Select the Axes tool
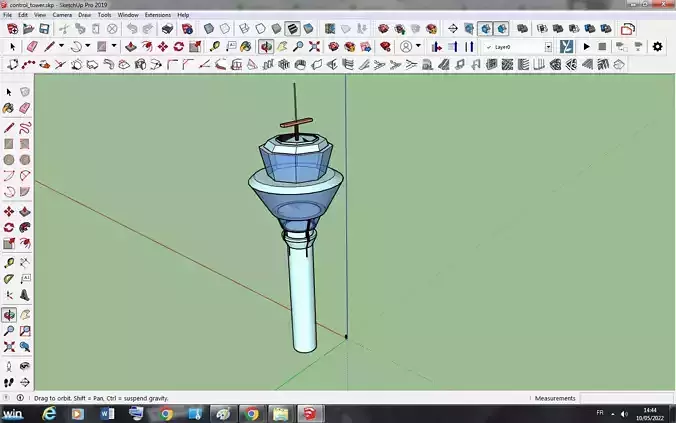 pyautogui.click(x=9, y=295)
